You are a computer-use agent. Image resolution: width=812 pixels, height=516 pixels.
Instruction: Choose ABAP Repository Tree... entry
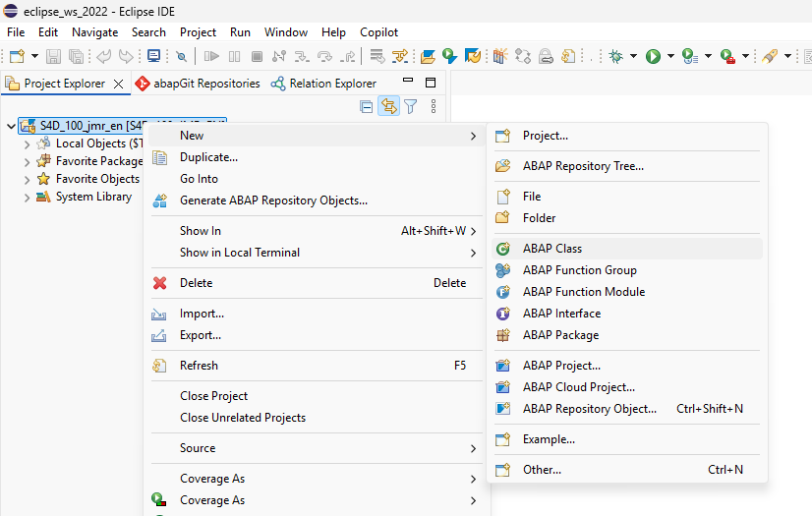[626, 166]
